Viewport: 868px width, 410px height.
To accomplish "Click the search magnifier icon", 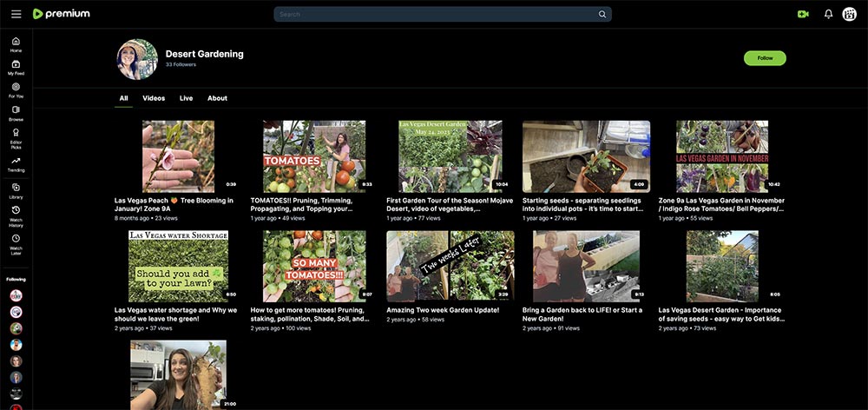I will point(602,15).
